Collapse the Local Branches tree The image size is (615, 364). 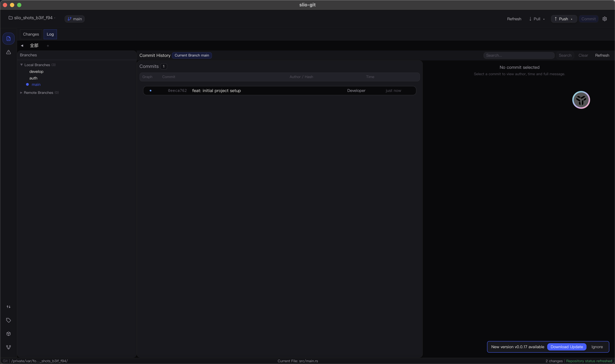(22, 65)
